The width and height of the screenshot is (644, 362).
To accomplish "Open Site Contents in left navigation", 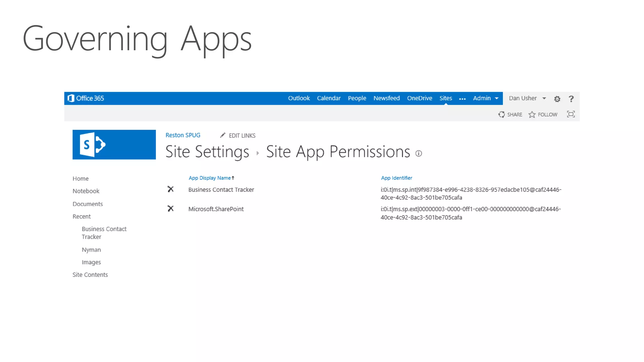I will 90,275.
